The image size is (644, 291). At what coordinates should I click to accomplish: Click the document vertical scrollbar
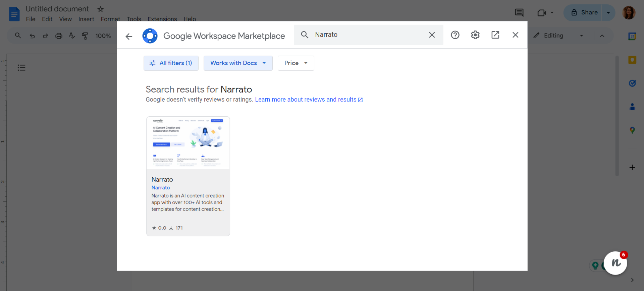[617, 116]
